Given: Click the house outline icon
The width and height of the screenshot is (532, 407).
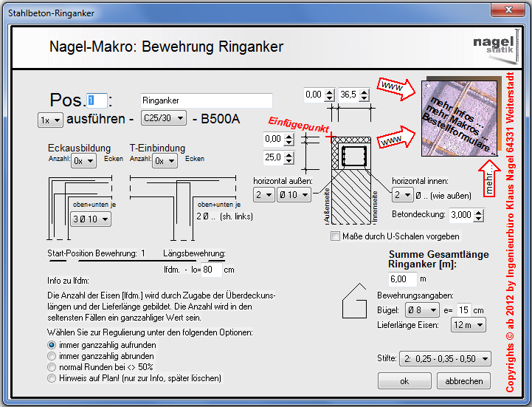Looking at the screenshot, I should [357, 299].
